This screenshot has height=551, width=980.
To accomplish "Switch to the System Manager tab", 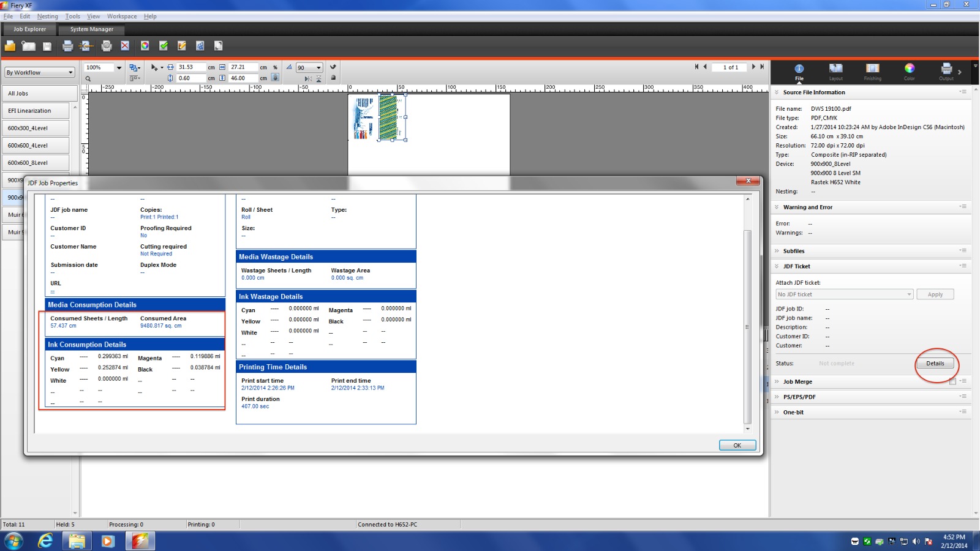I will (91, 29).
